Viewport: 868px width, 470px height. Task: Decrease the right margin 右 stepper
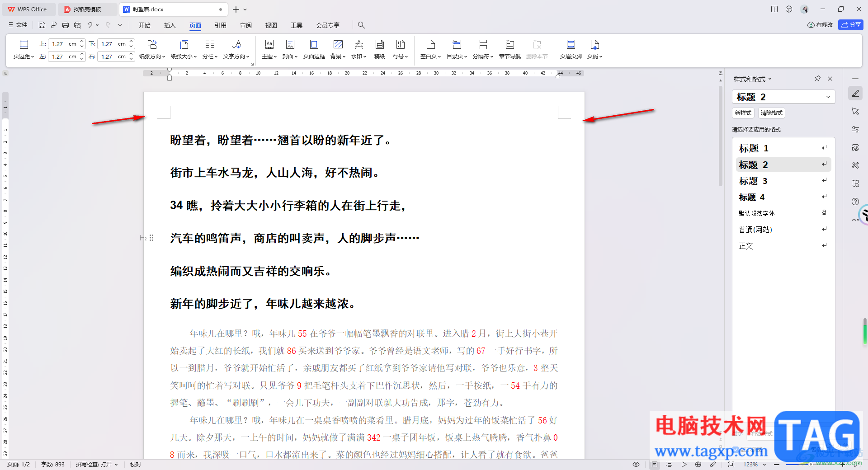131,59
